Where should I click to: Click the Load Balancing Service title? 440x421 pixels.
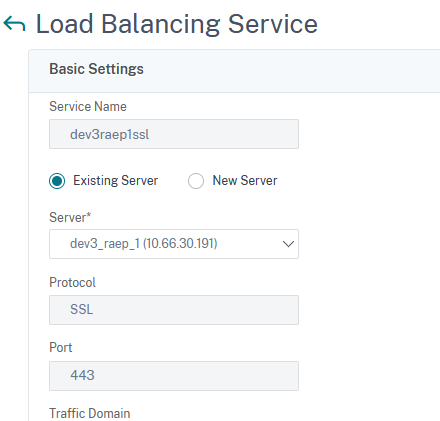(x=177, y=24)
